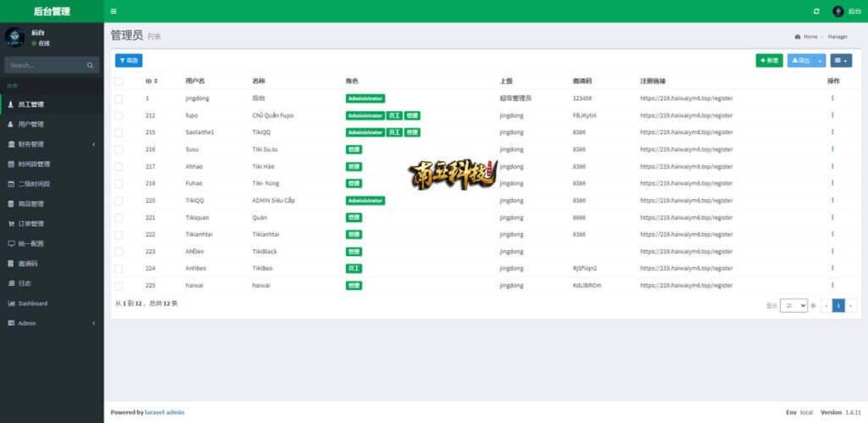The width and height of the screenshot is (868, 423).
Task: Click the refresh icon in the top bar
Action: 815,11
